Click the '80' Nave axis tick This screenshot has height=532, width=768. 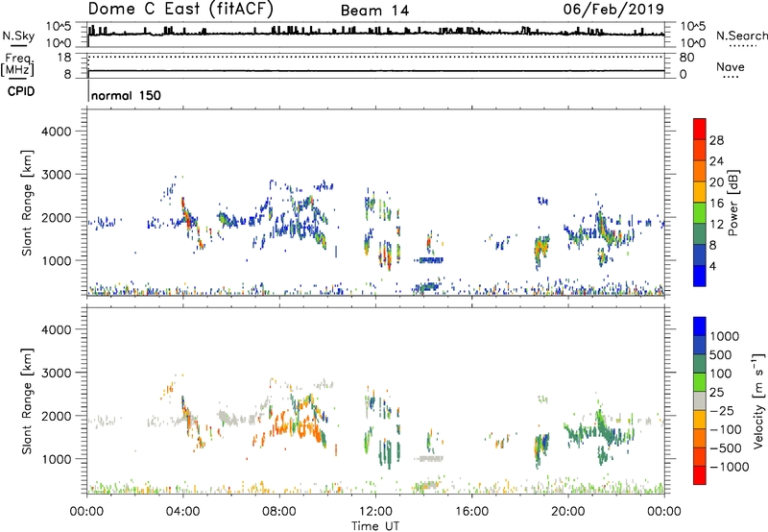tap(686, 58)
